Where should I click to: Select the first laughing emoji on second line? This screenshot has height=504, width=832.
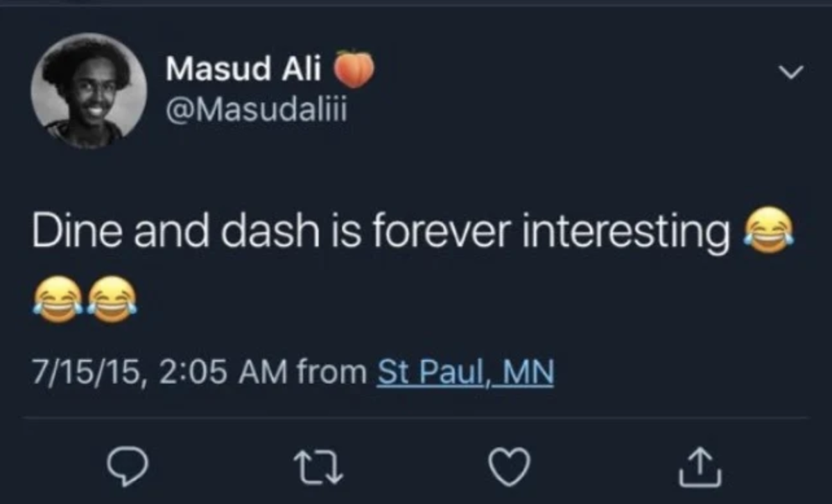(56, 298)
